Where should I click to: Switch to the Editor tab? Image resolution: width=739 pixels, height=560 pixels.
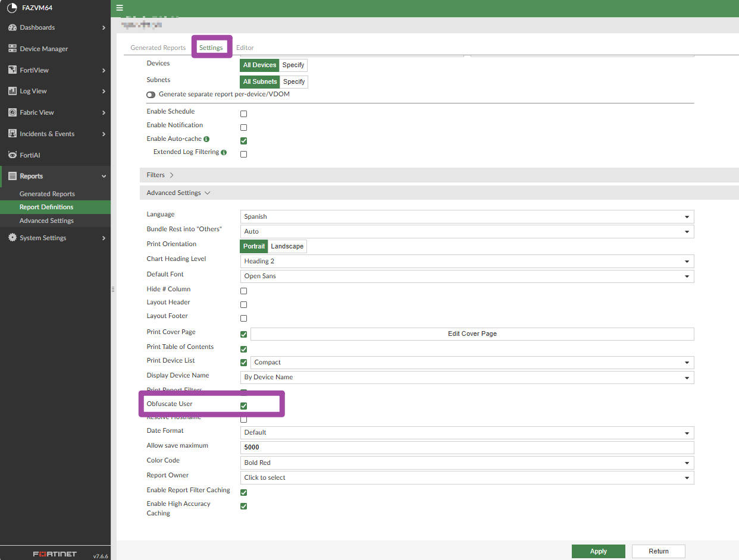point(245,48)
